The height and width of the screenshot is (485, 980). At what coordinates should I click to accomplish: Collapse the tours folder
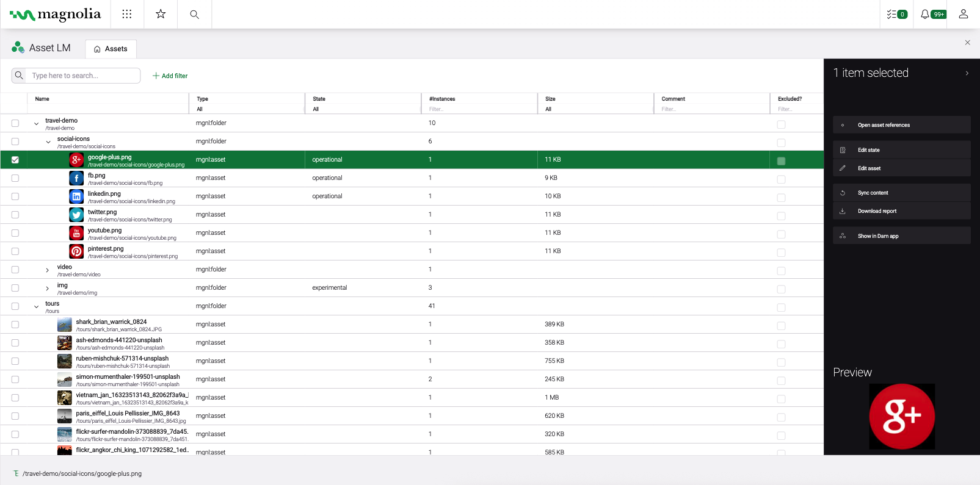tap(36, 307)
